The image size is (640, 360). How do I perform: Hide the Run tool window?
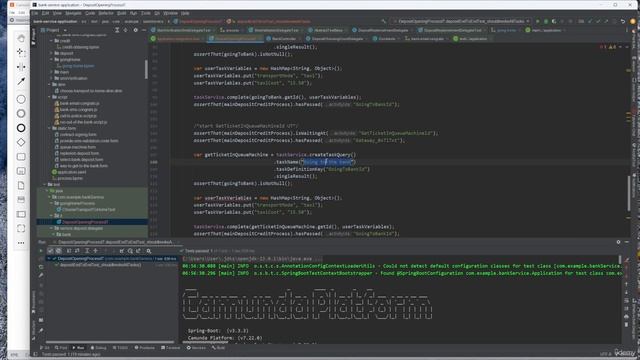pyautogui.click(x=627, y=242)
